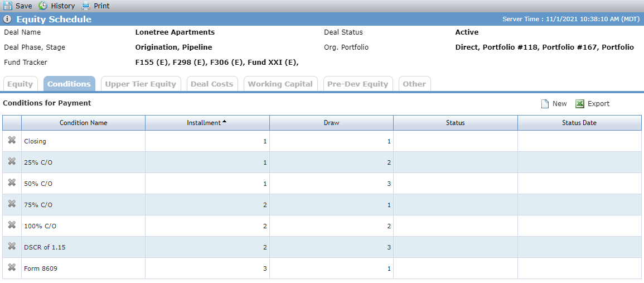Select the 50% C/O name cell
644x283 pixels.
pyautogui.click(x=84, y=184)
